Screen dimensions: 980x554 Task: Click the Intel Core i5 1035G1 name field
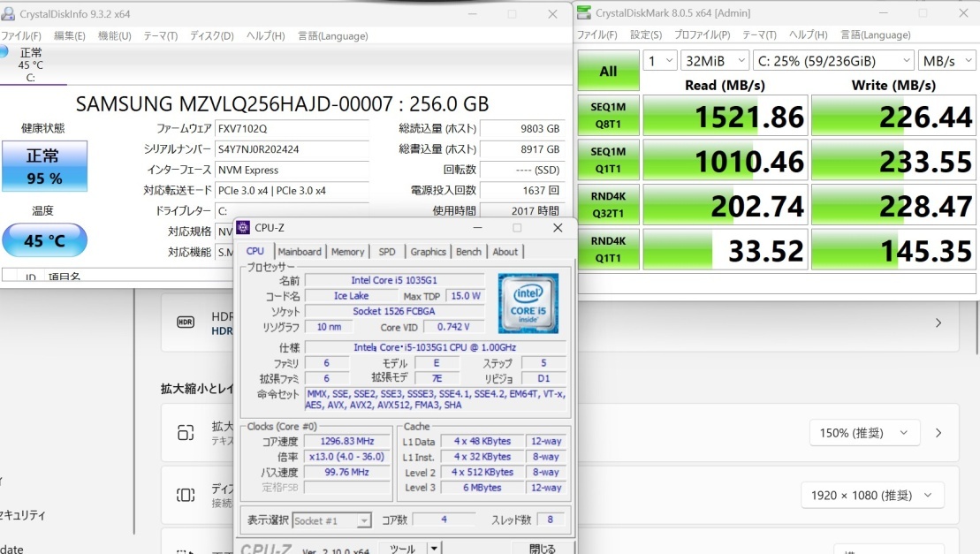click(x=394, y=280)
